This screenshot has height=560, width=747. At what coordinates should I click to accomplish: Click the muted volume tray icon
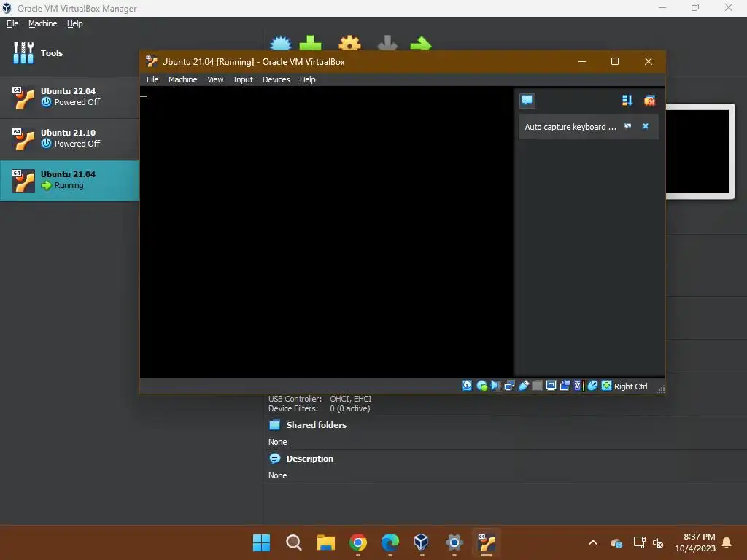[658, 542]
